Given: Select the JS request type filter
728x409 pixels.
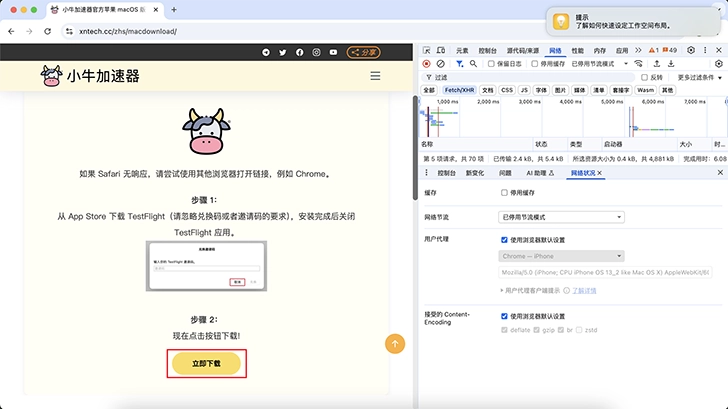Looking at the screenshot, I should (524, 90).
